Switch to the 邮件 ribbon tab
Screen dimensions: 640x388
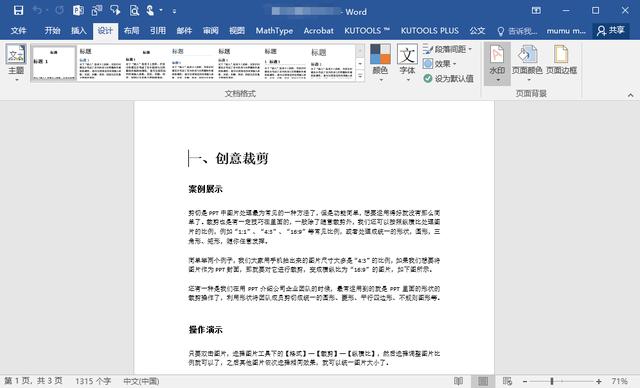184,31
